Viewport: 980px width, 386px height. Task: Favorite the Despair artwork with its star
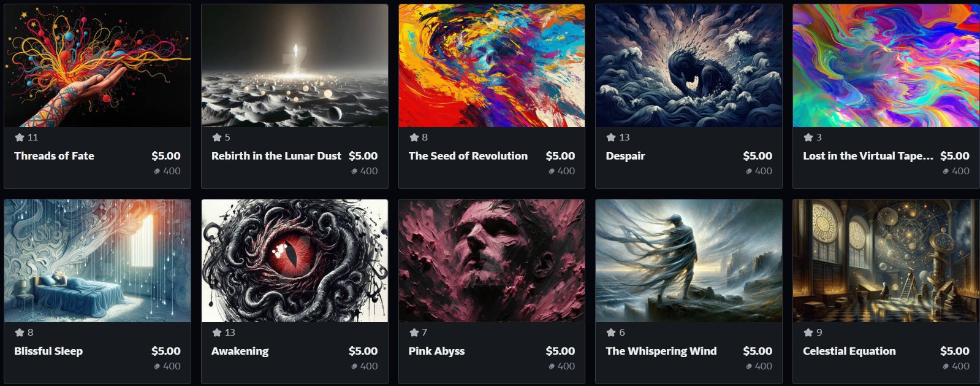point(611,137)
